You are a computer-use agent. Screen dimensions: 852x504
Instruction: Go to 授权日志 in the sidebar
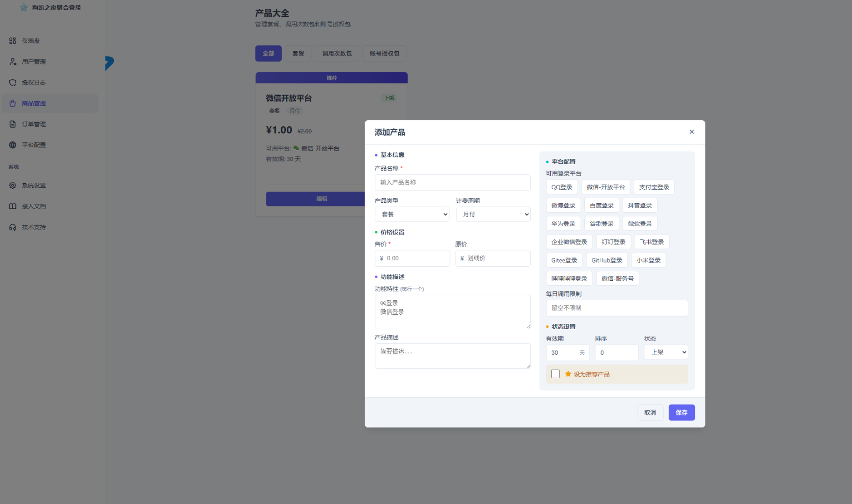click(50, 83)
